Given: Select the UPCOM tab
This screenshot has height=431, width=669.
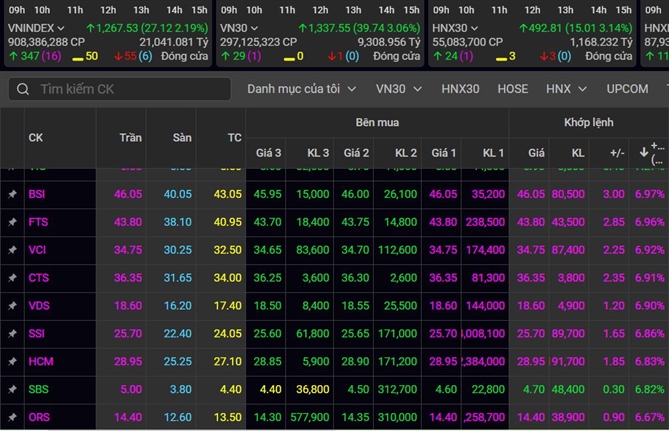Looking at the screenshot, I should 627,89.
